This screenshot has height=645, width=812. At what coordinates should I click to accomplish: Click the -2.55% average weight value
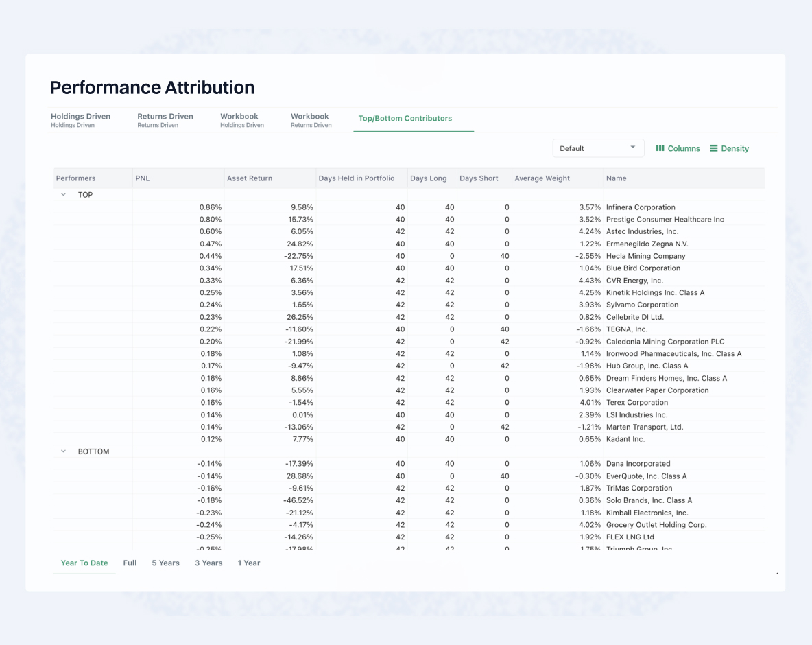point(588,256)
